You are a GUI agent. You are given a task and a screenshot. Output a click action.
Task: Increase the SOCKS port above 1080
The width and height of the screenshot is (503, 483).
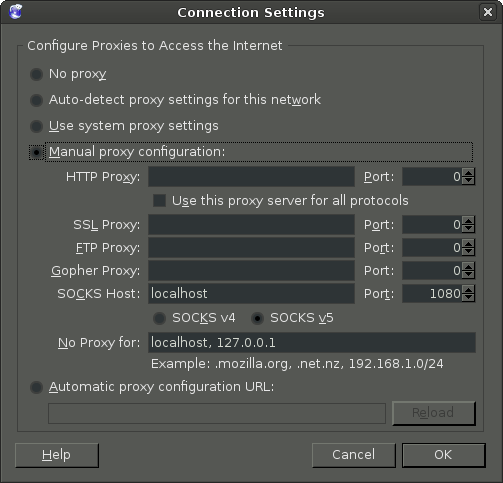point(469,290)
